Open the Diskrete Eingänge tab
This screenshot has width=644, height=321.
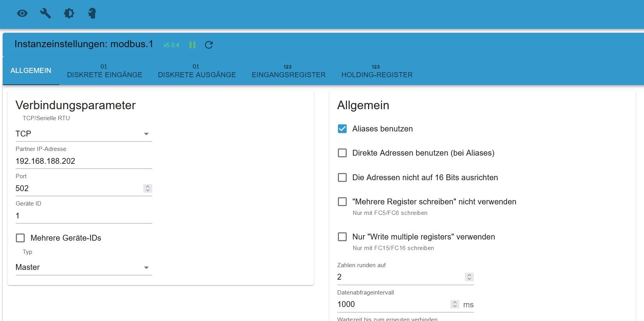pyautogui.click(x=105, y=71)
